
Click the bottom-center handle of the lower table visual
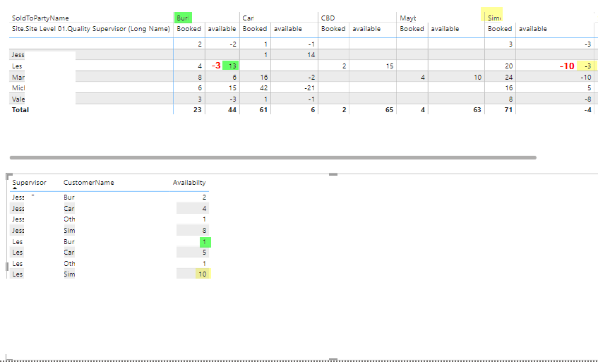coord(333,359)
